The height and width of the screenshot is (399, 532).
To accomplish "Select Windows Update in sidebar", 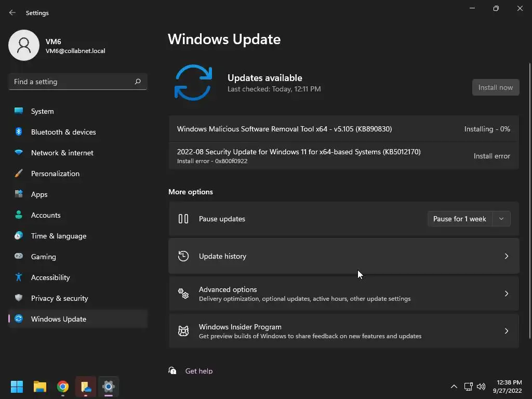I will click(x=78, y=319).
